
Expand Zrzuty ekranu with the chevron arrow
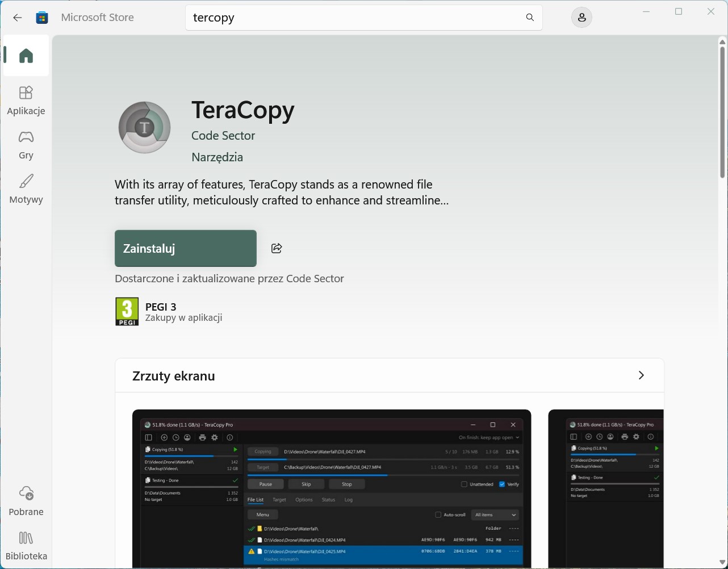[641, 375]
